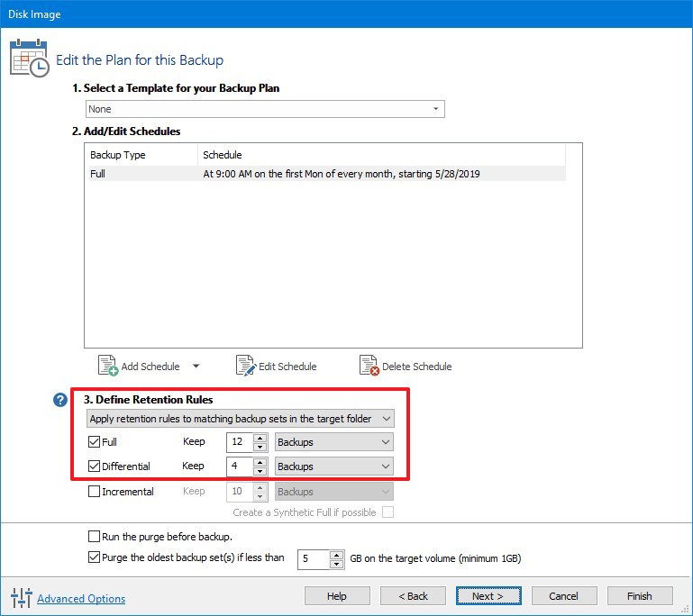Screen dimensions: 693x616
Task: Open Differential row Backups unit dropdown
Action: pyautogui.click(x=333, y=467)
